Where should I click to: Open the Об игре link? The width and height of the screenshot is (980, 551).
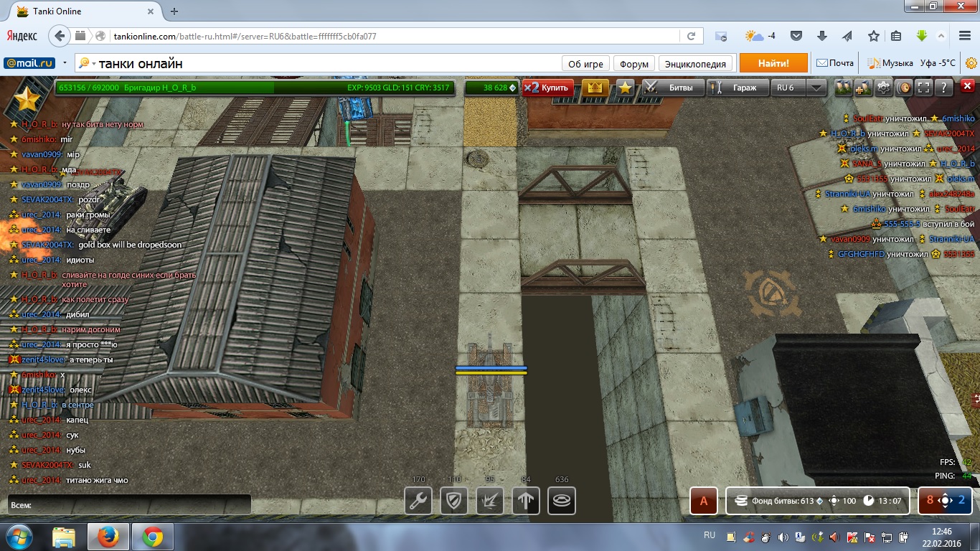pos(585,63)
